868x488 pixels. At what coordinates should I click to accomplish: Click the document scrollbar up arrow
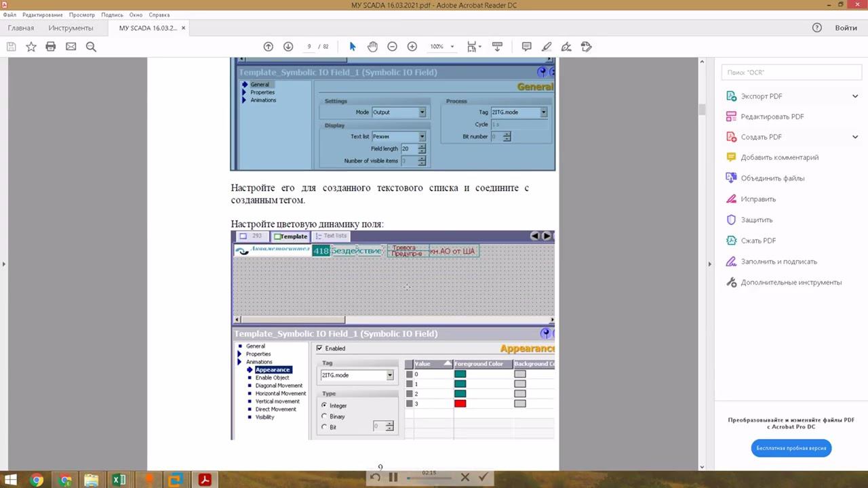click(702, 62)
